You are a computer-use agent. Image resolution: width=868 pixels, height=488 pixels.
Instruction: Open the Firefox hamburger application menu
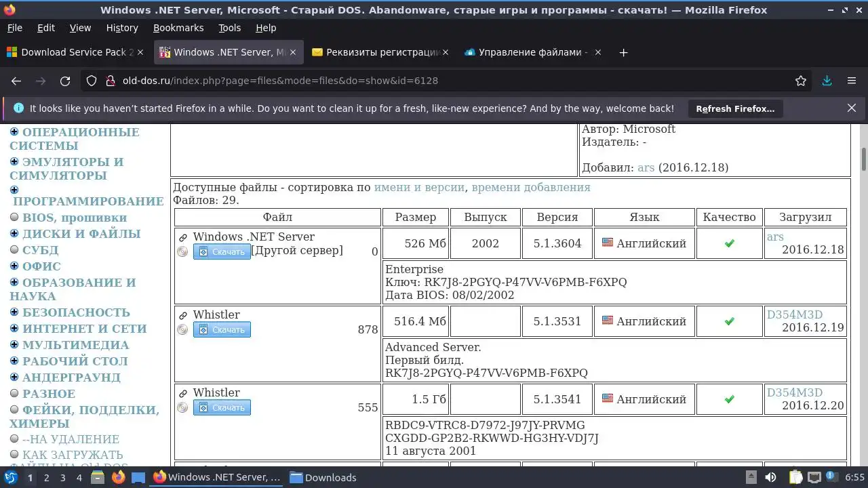coord(852,81)
